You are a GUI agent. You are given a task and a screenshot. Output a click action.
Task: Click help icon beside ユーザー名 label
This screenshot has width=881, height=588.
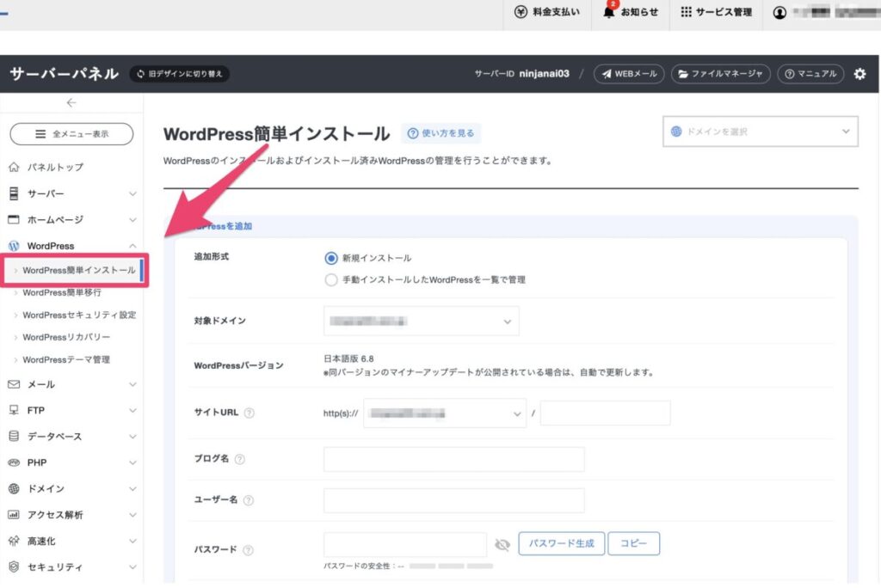coord(248,500)
